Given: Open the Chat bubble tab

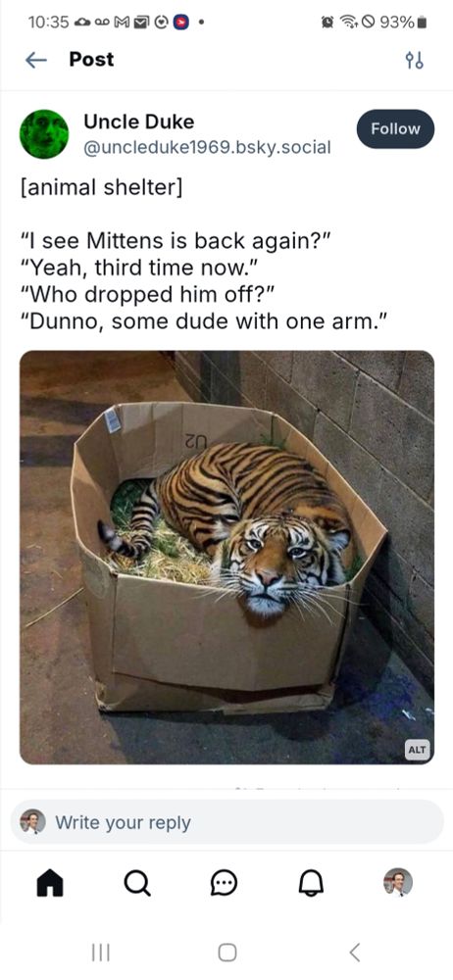Looking at the screenshot, I should pyautogui.click(x=224, y=883).
